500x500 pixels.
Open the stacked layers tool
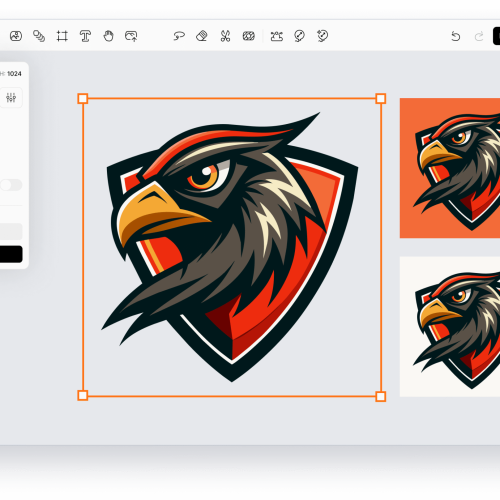[39, 36]
